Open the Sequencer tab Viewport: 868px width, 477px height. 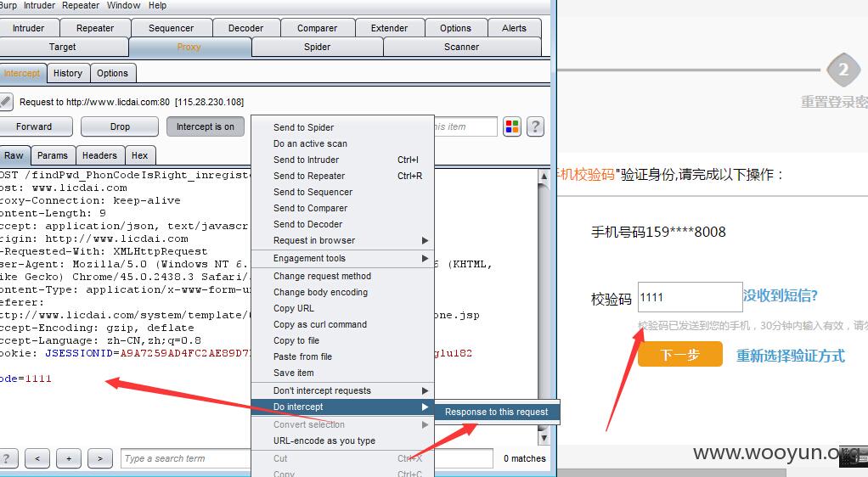click(x=171, y=28)
